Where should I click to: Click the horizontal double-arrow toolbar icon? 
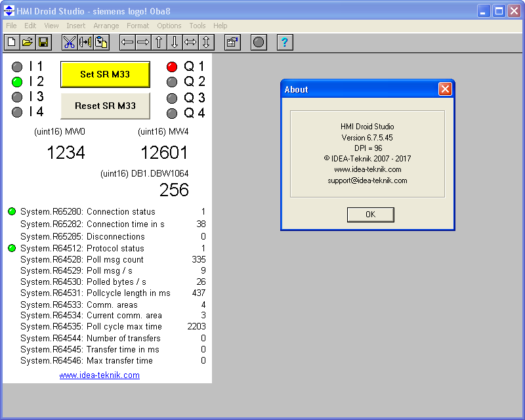[190, 42]
